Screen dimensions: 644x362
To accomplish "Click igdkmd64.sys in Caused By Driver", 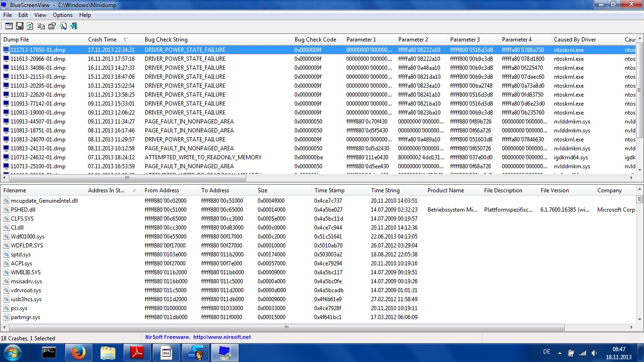I will (571, 157).
